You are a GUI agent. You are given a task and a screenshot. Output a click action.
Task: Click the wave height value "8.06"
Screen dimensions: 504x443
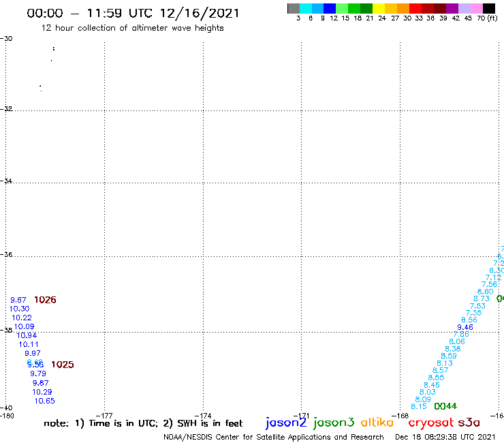tap(457, 341)
